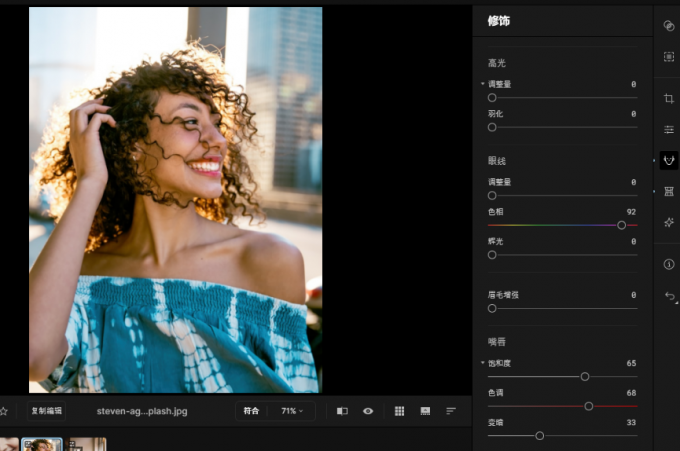Toggle the eye preview of edits
This screenshot has width=680, height=451.
coord(368,411)
